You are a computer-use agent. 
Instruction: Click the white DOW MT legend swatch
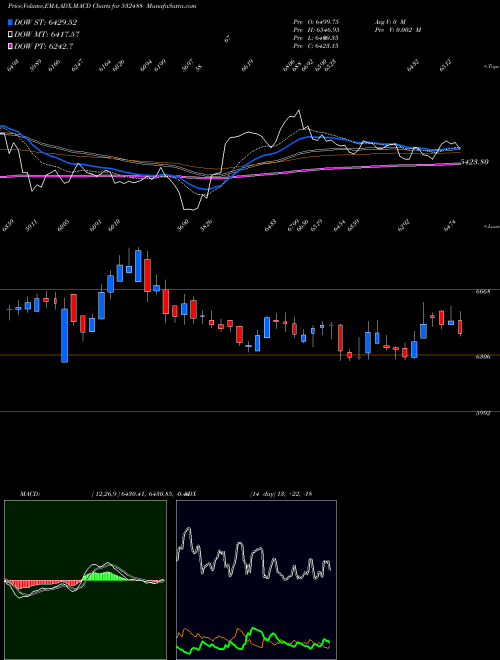coord(10,35)
